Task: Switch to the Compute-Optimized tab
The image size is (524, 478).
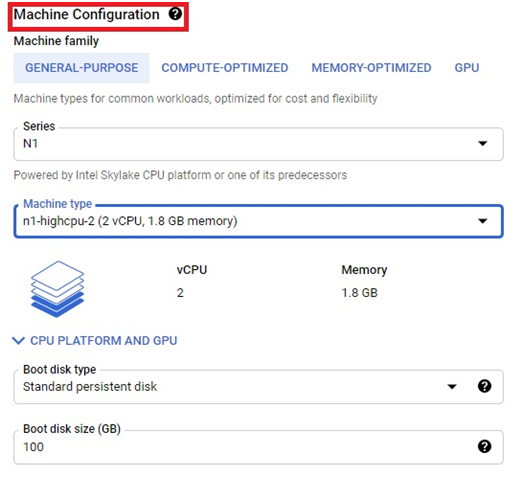Action: pyautogui.click(x=225, y=68)
